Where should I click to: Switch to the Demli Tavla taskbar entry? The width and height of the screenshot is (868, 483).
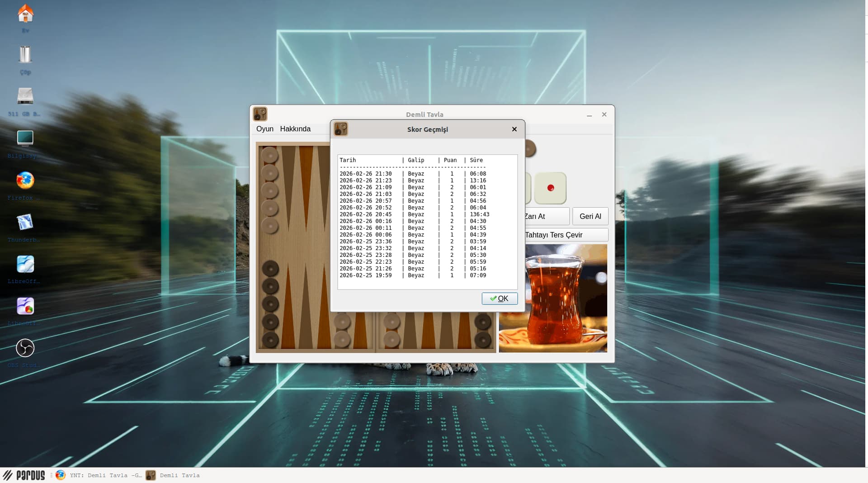174,475
